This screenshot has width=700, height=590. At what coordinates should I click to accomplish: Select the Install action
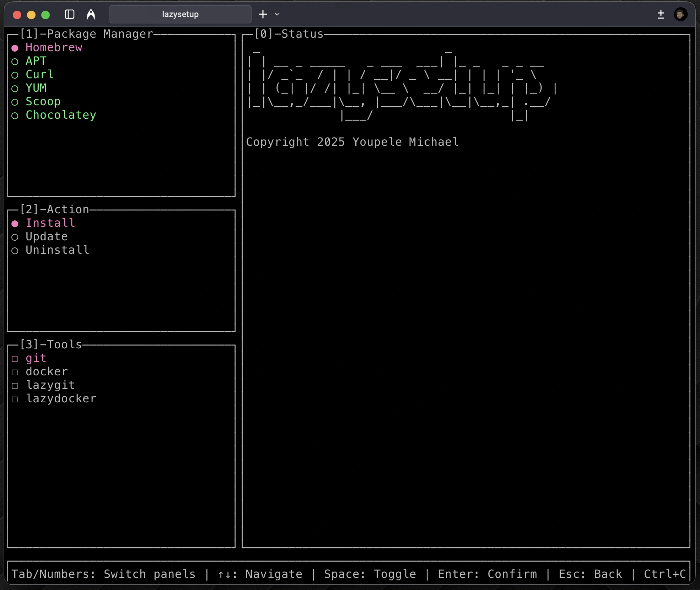[15, 224]
